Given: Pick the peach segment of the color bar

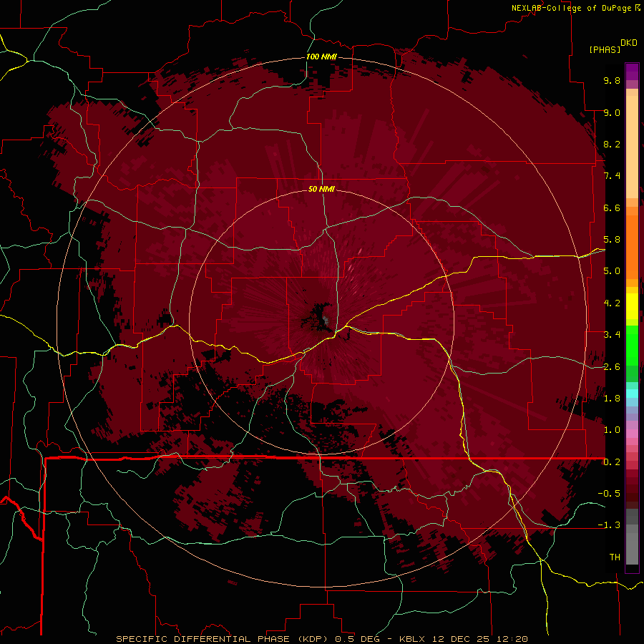Looking at the screenshot, I should coord(632,144).
